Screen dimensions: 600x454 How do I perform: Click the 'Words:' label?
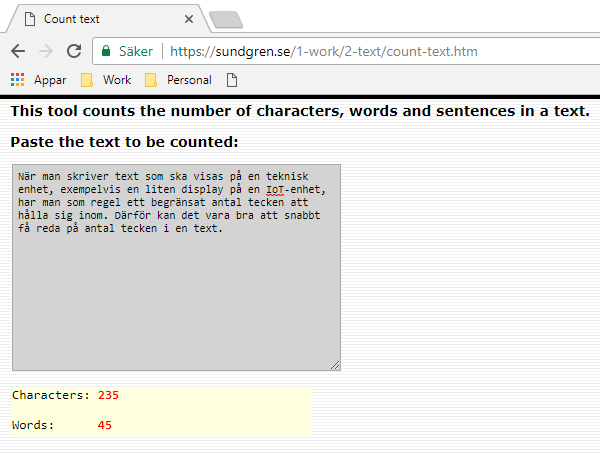tap(33, 425)
